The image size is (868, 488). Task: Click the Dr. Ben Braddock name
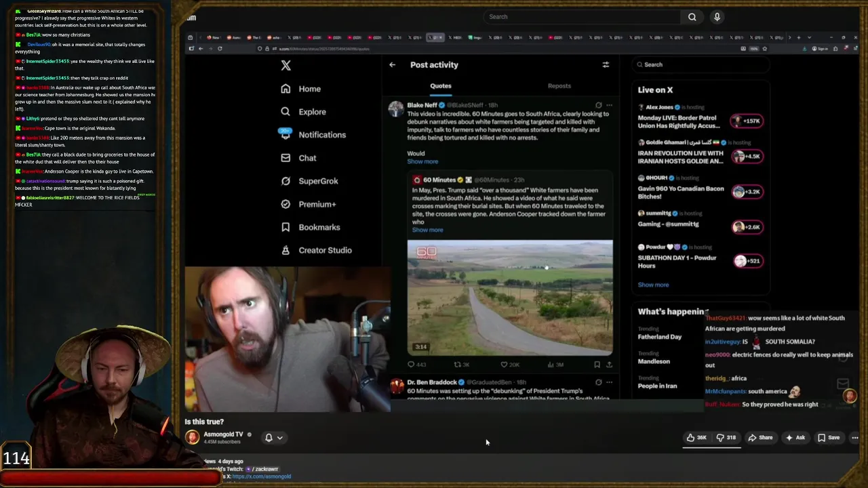point(431,382)
